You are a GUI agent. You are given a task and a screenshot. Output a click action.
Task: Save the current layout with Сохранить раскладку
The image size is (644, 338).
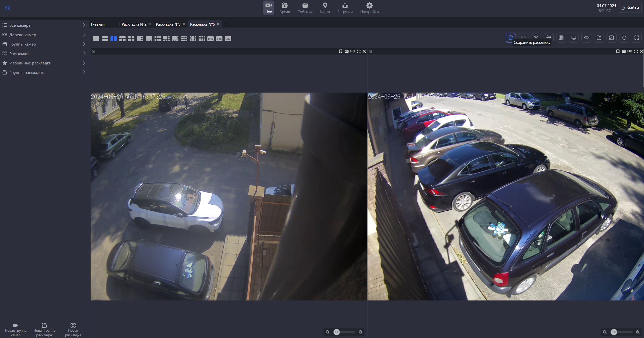511,37
